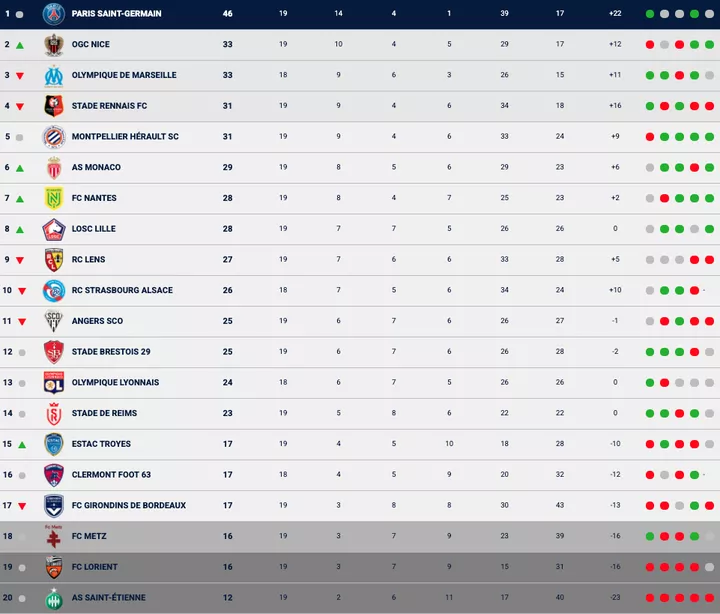Click the last form dot for ESTAC Troyes
Screen dimensions: 720x614
(709, 444)
